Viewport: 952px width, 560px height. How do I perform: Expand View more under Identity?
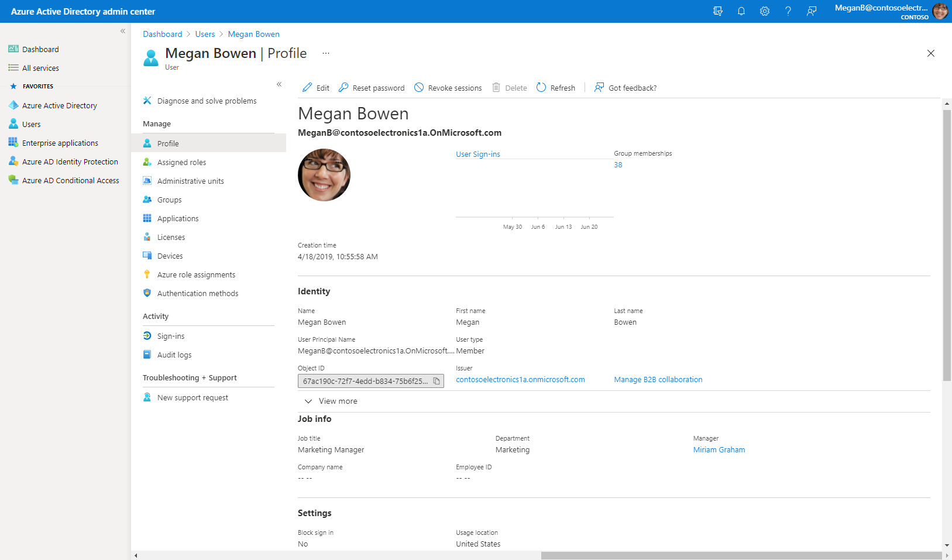pos(331,401)
